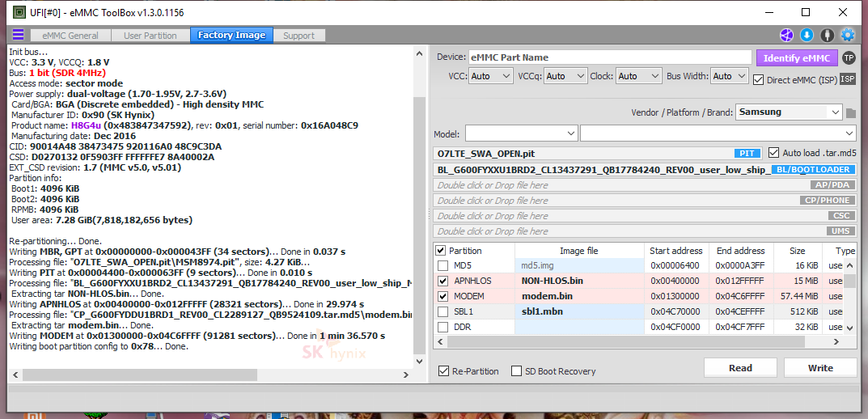Open the Bus Width dropdown
The width and height of the screenshot is (868, 419).
730,76
